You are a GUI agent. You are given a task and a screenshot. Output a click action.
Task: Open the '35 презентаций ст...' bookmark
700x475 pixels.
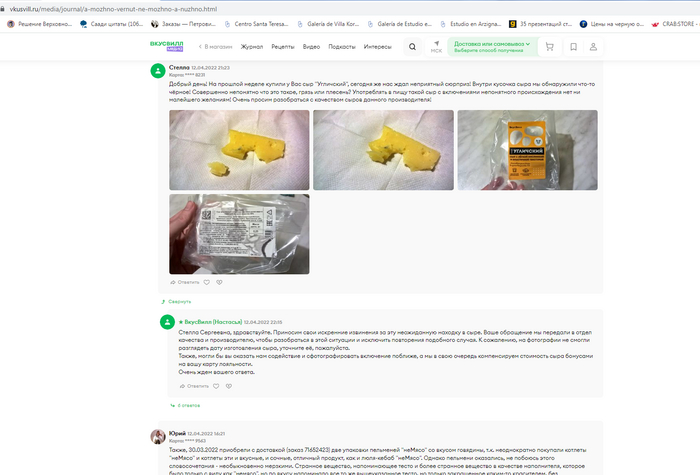[x=541, y=24]
